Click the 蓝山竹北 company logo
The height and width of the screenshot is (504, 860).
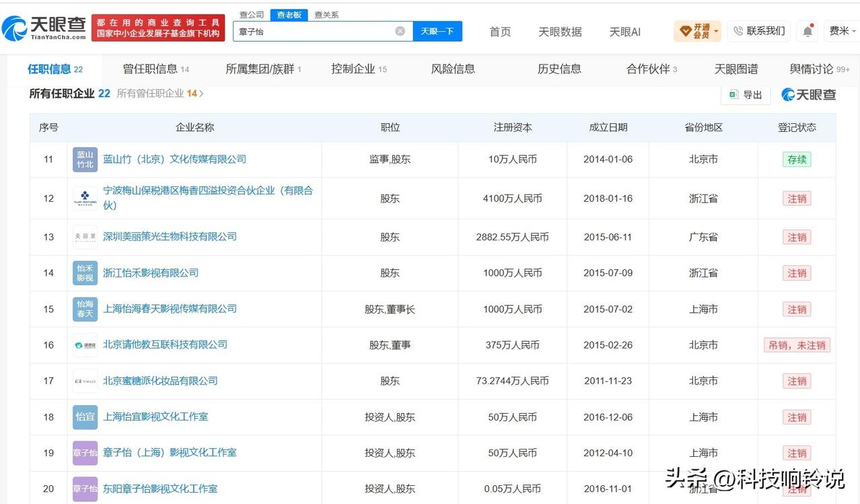[85, 159]
